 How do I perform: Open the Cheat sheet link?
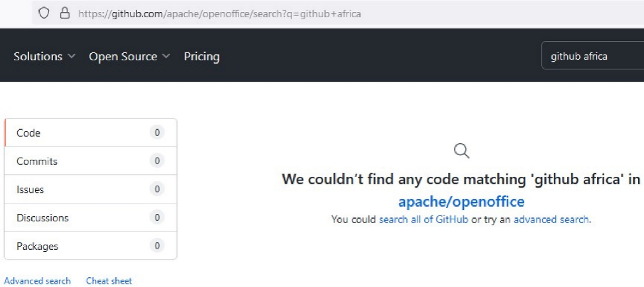[x=109, y=280]
